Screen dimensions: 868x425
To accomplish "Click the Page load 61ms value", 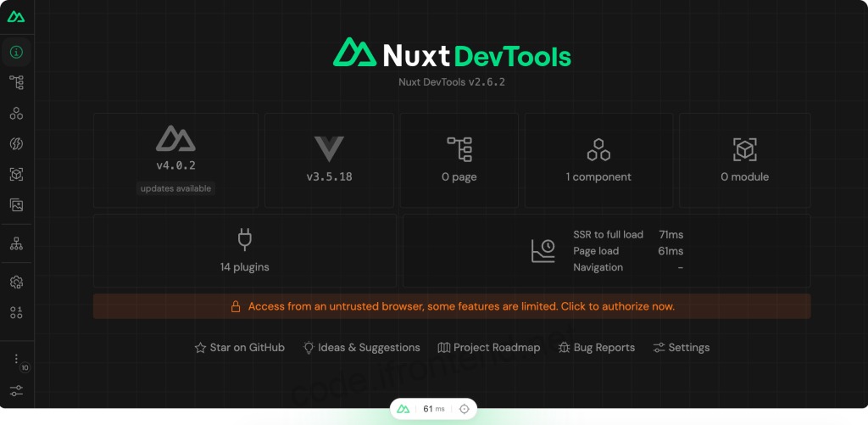I will (x=670, y=251).
